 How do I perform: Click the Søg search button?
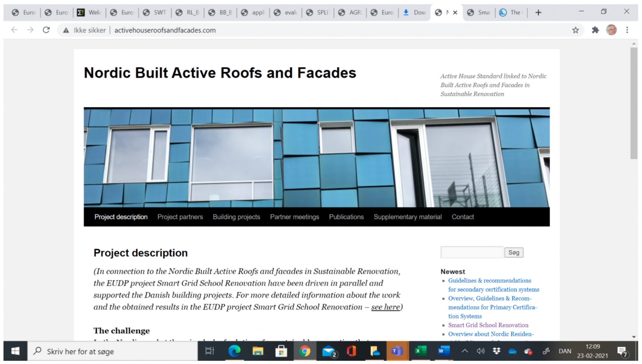[514, 253]
